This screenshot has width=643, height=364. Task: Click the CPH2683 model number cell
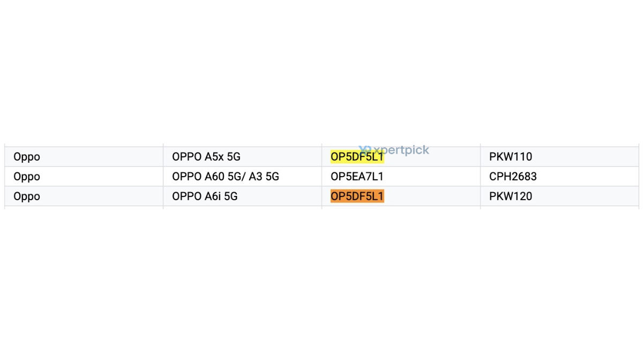pos(559,177)
